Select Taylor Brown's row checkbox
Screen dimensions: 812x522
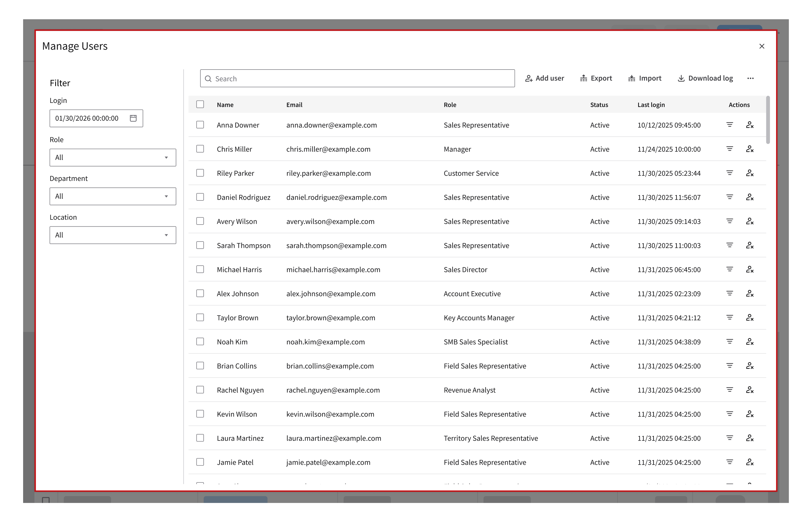coord(200,318)
